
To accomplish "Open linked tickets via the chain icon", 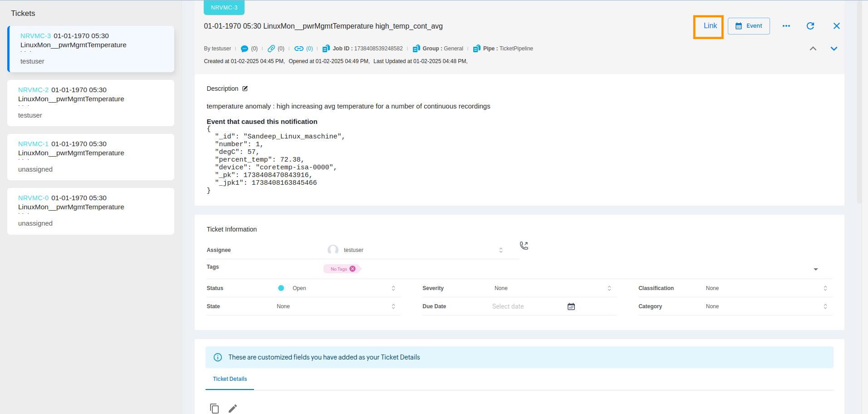I will tap(299, 49).
